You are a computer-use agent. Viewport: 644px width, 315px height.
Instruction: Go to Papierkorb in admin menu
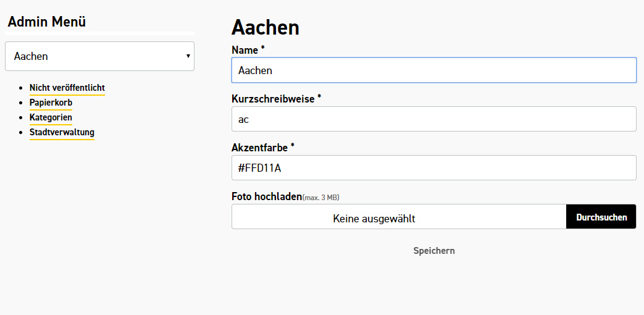tap(51, 103)
